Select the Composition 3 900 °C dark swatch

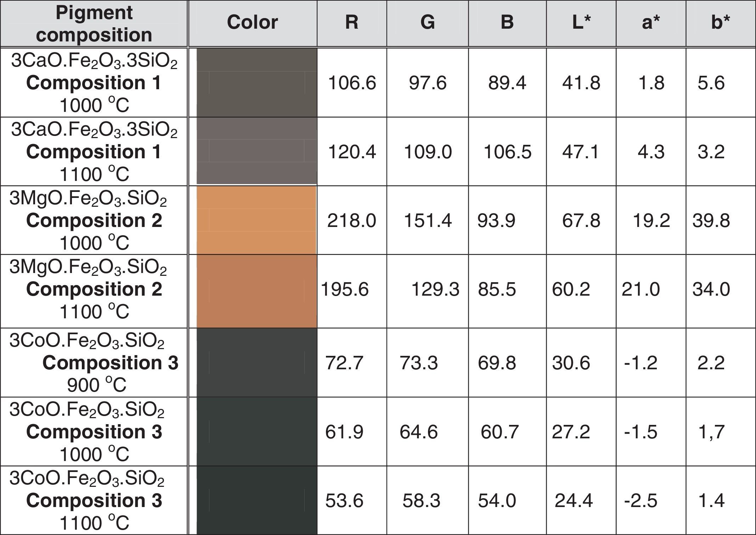click(256, 362)
